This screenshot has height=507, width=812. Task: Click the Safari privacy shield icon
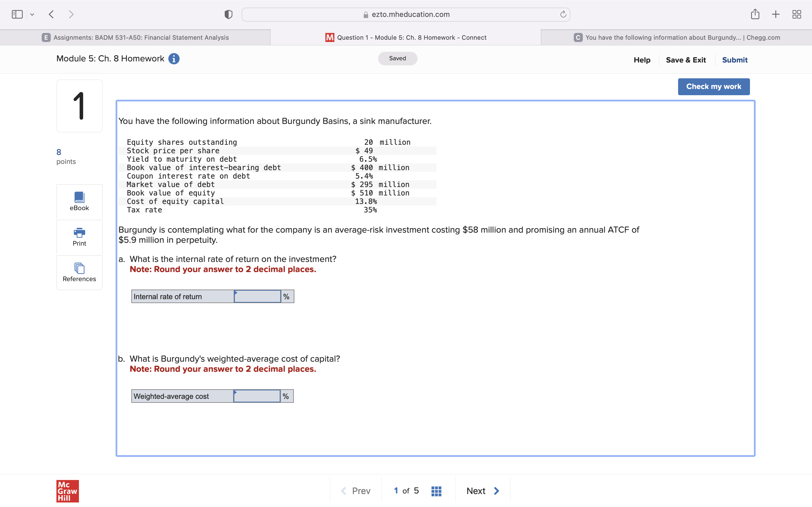pyautogui.click(x=228, y=14)
